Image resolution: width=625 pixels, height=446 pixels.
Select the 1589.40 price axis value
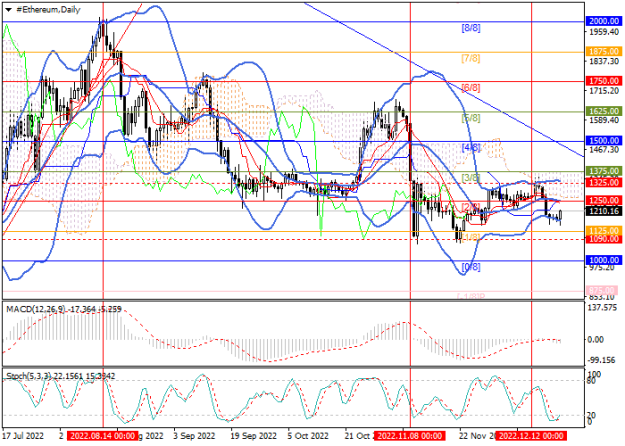(603, 120)
